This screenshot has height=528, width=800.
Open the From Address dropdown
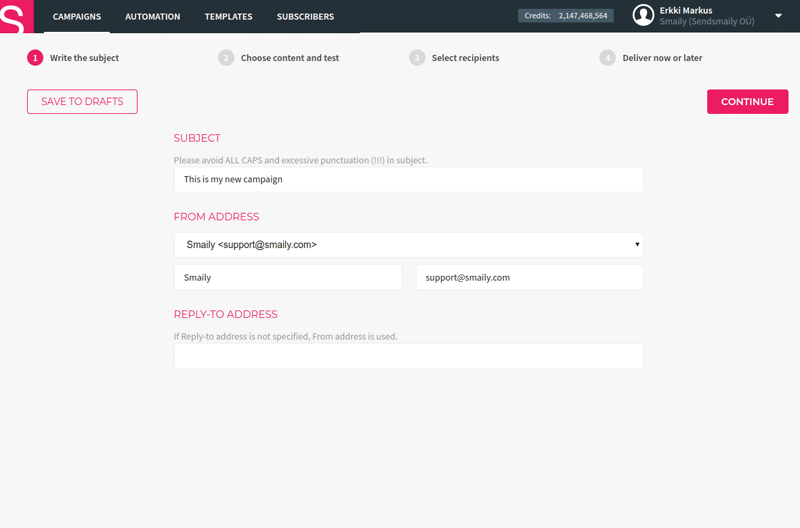(408, 245)
